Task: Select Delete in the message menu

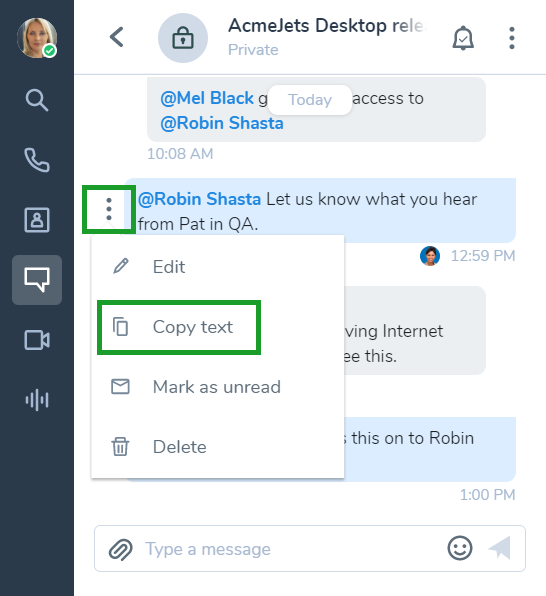Action: coord(217,447)
